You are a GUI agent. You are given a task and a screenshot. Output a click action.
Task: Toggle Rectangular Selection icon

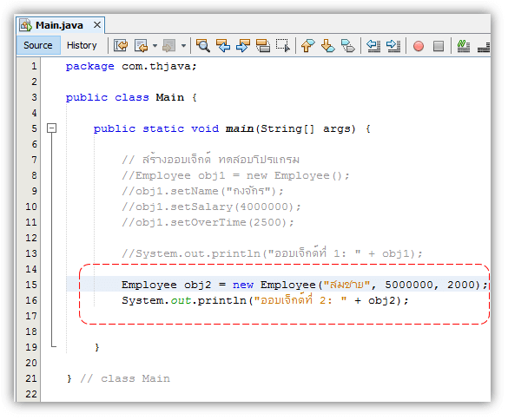tap(283, 45)
